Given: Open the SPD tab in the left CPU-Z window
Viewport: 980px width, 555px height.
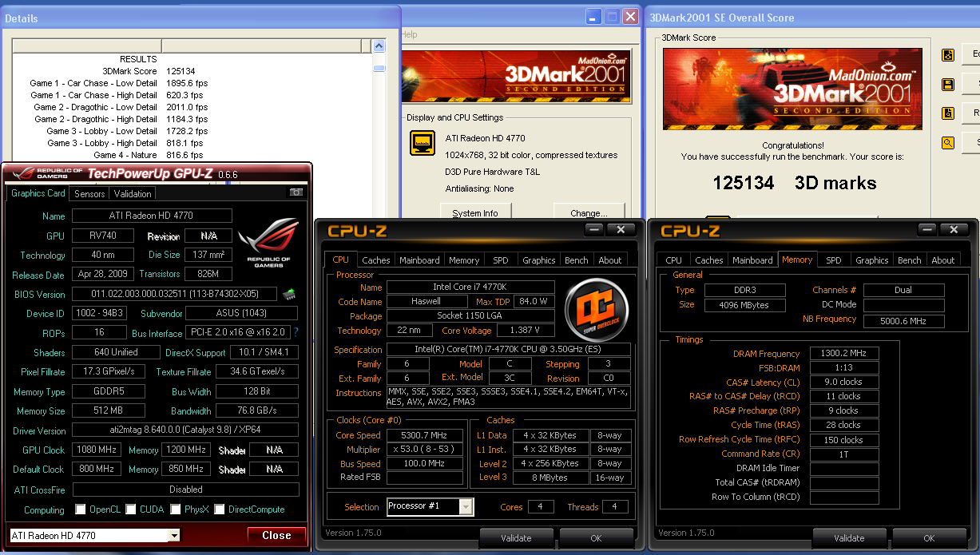Looking at the screenshot, I should 501,260.
